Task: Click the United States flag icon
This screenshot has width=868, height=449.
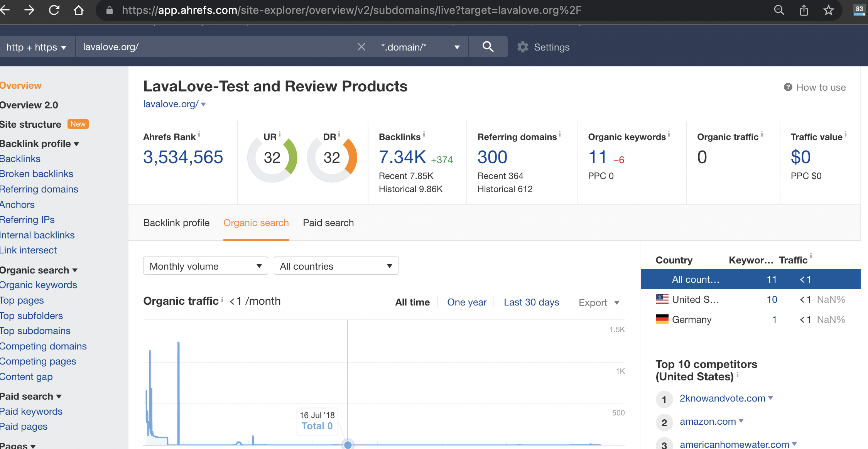Action: pyautogui.click(x=662, y=299)
